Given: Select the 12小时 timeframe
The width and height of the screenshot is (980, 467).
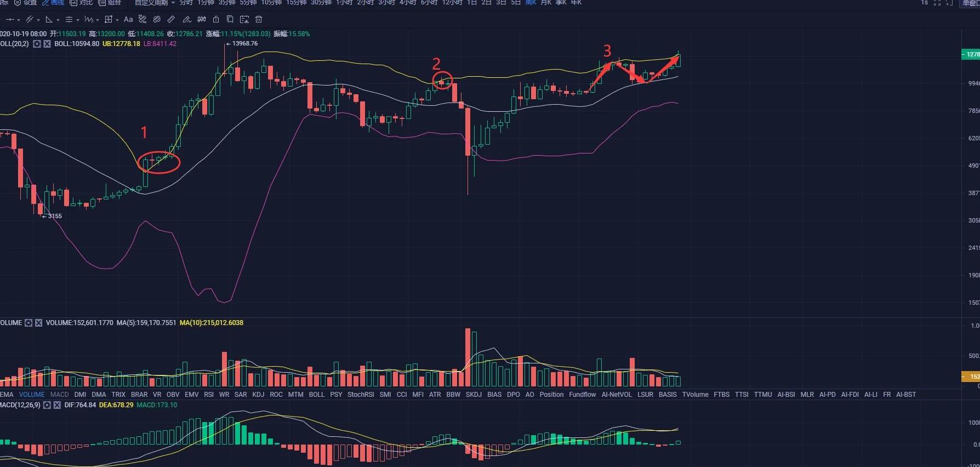Looking at the screenshot, I should (452, 2).
